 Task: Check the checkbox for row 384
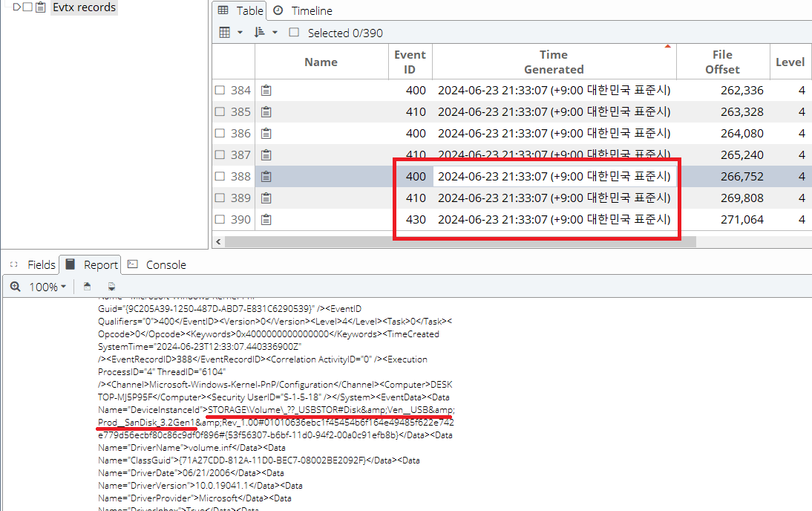point(220,91)
